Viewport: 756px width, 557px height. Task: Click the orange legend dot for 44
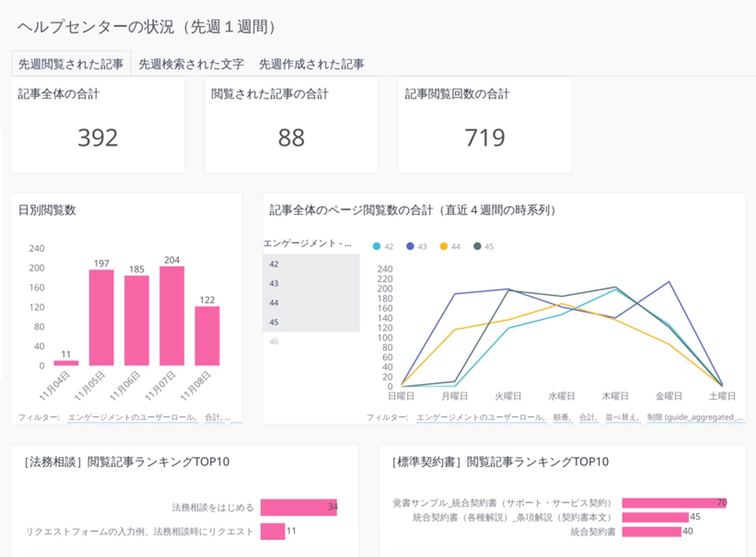pyautogui.click(x=444, y=246)
